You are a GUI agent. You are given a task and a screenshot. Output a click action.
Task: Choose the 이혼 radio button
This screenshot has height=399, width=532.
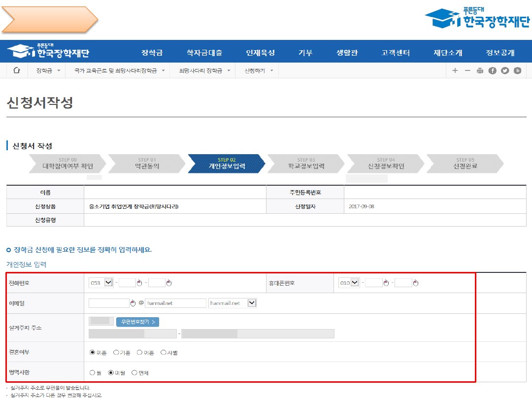[x=140, y=352]
